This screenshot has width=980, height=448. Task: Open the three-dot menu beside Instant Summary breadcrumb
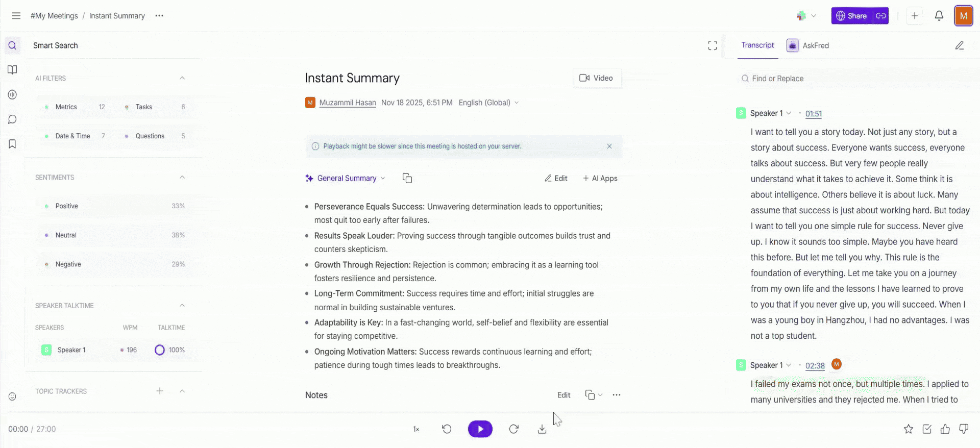pos(159,16)
